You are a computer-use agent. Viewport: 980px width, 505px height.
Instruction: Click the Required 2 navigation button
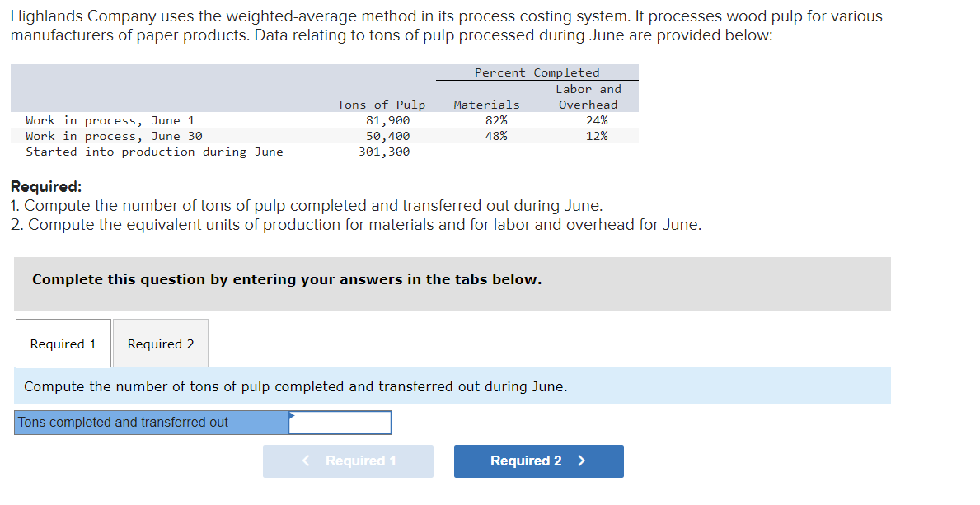(x=538, y=461)
